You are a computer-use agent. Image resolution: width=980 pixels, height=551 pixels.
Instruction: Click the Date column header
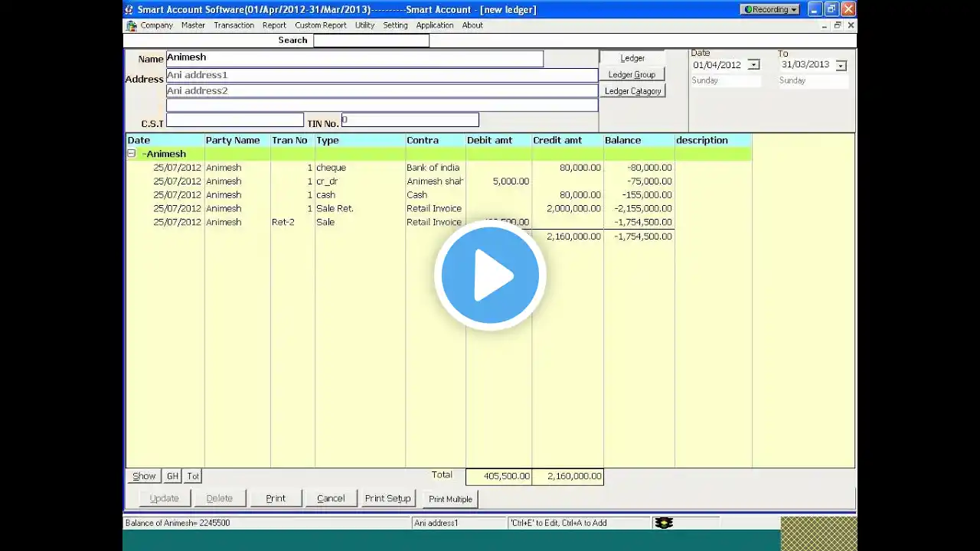point(165,140)
